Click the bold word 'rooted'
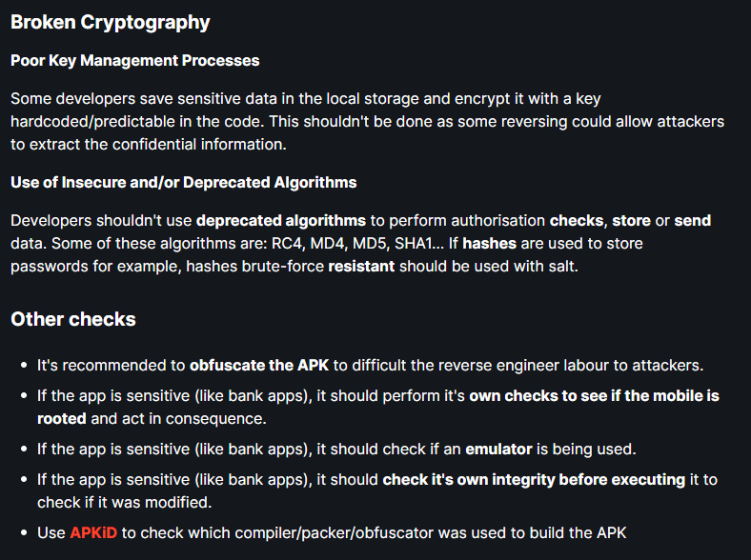 pyautogui.click(x=62, y=419)
